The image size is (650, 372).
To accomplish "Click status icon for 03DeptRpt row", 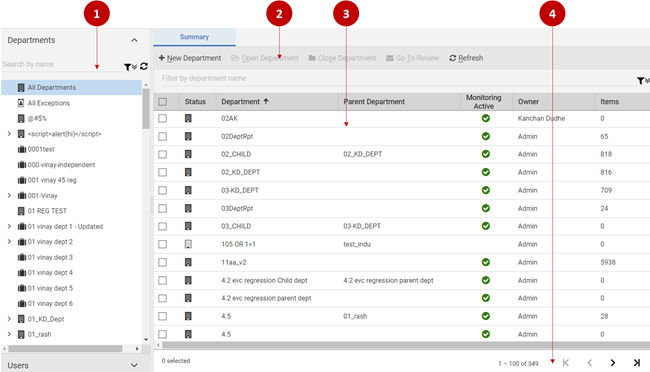I will click(x=188, y=208).
